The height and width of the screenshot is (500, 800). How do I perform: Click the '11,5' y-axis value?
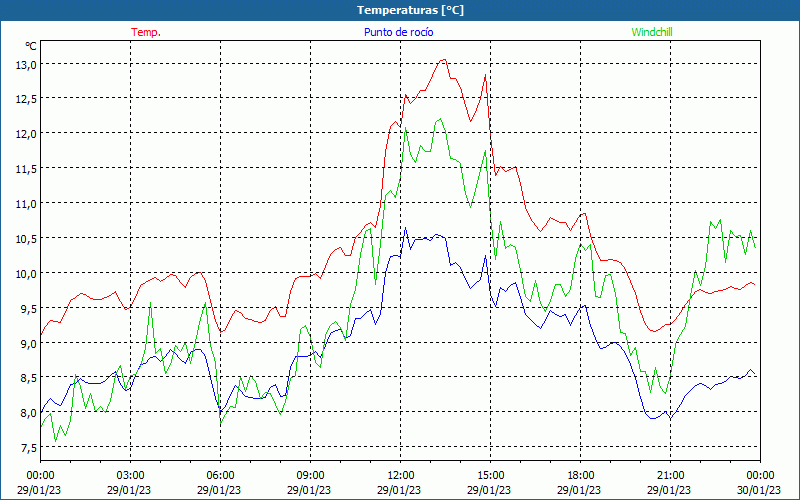tap(25, 169)
